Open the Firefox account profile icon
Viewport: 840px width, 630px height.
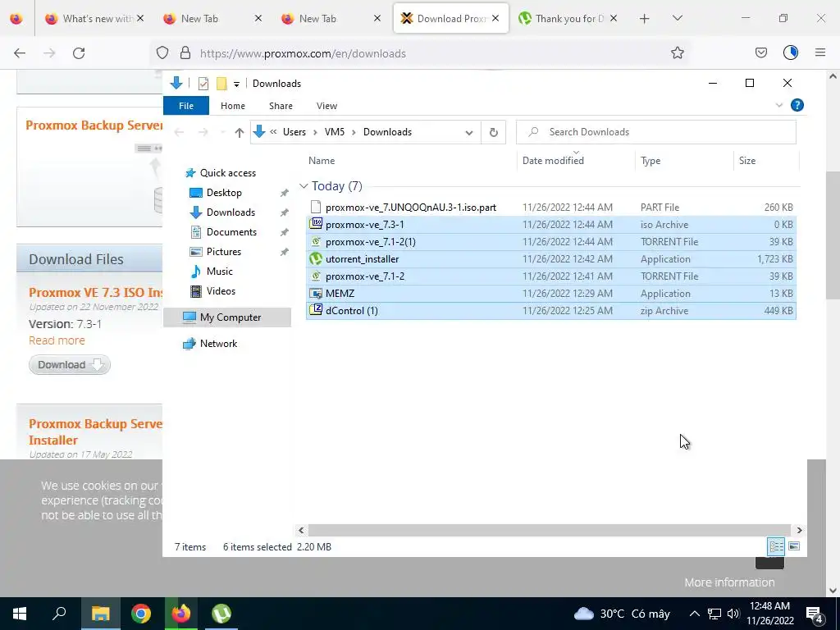[790, 52]
